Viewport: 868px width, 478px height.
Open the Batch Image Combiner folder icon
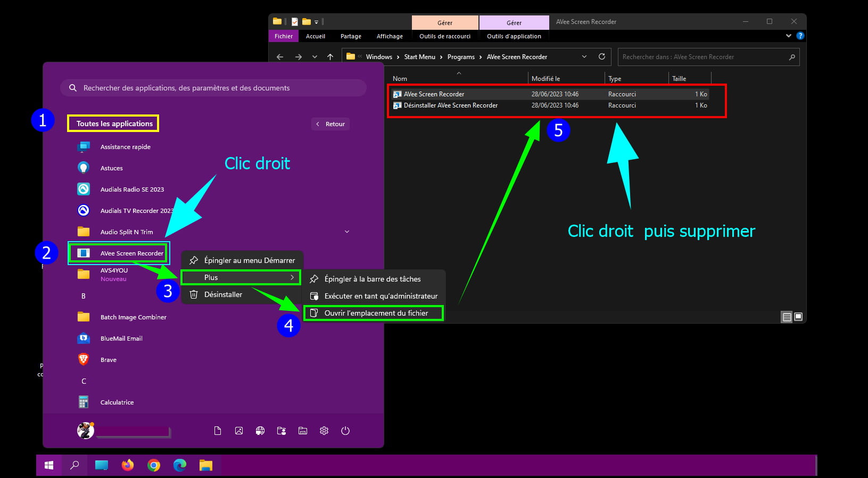pyautogui.click(x=84, y=317)
